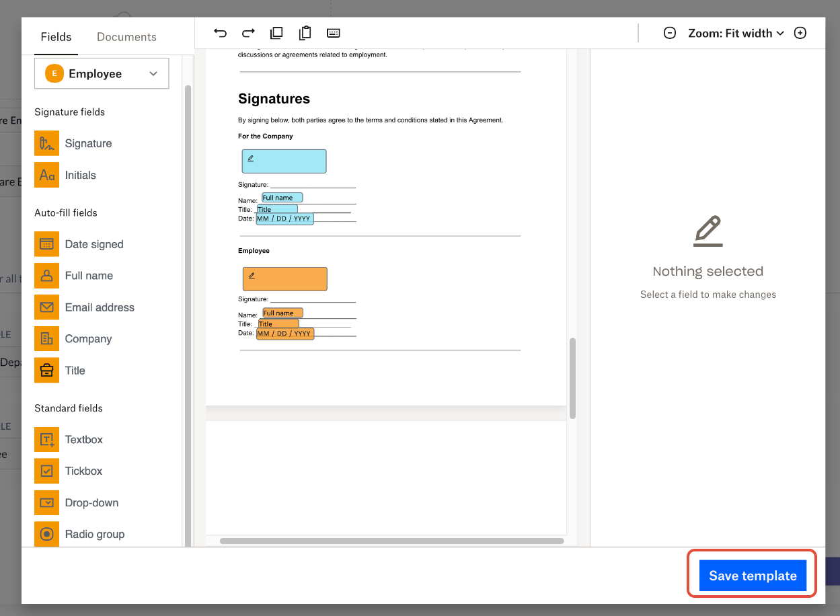Click the document vertical scrollbar
This screenshot has width=840, height=616.
coord(572,378)
